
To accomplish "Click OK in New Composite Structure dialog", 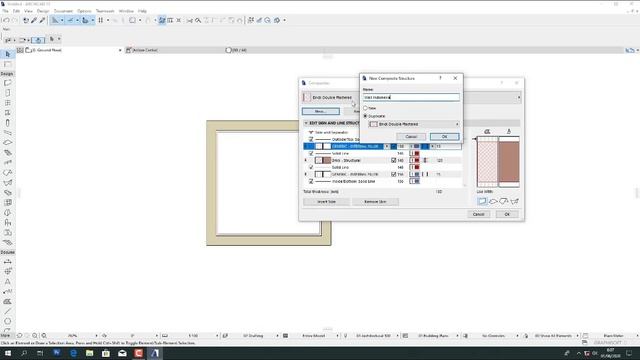I will click(444, 137).
